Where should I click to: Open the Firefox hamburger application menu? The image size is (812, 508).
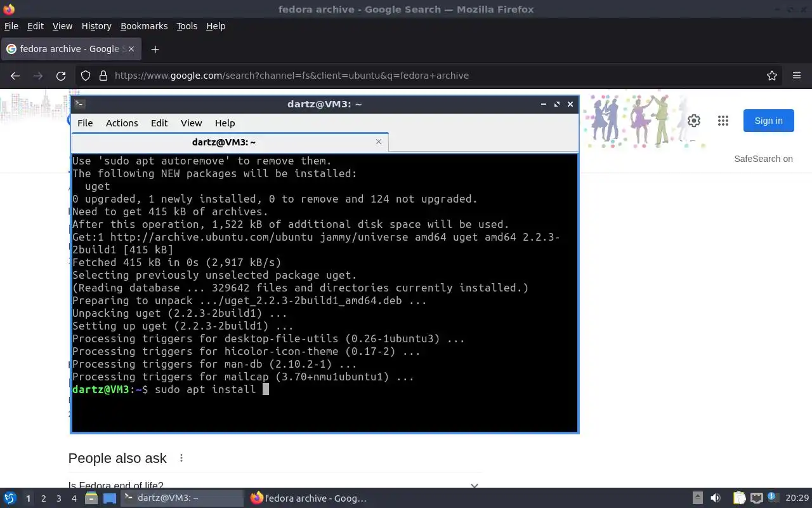[x=797, y=76]
